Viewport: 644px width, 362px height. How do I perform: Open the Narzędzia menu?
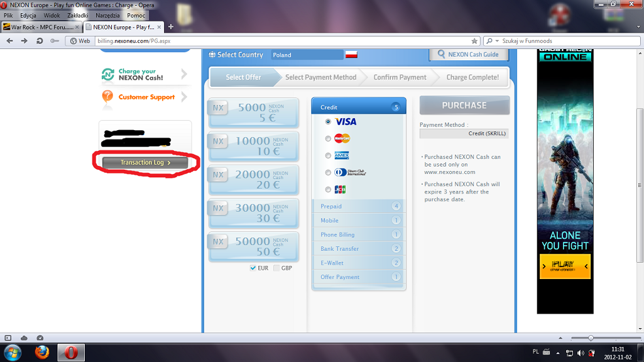point(107,16)
